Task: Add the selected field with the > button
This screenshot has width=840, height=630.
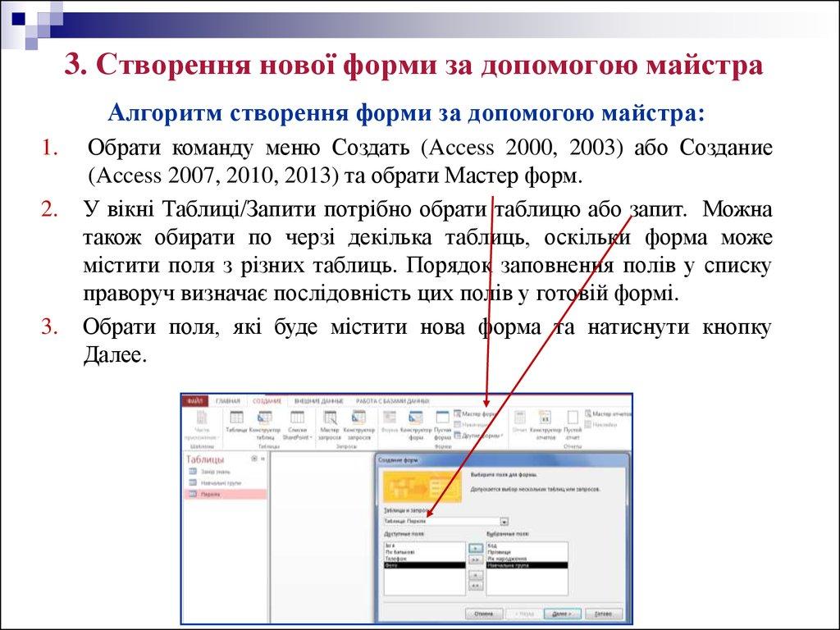Action: pyautogui.click(x=475, y=547)
